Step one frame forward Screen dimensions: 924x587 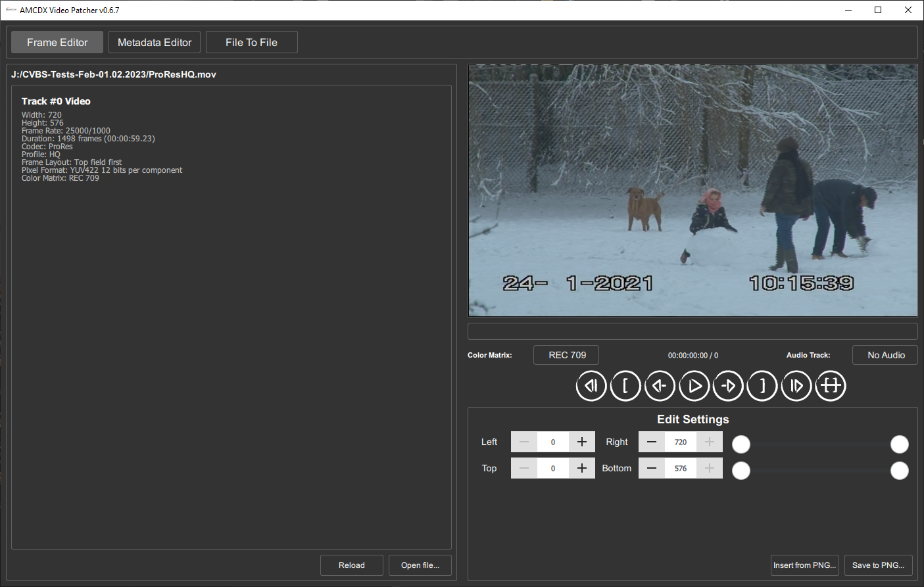pyautogui.click(x=728, y=386)
